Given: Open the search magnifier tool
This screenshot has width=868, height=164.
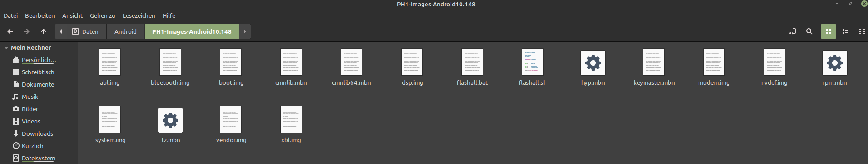Looking at the screenshot, I should (x=809, y=31).
